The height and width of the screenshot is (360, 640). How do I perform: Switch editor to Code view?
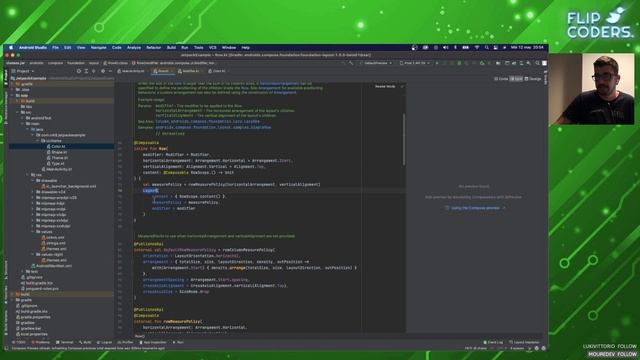click(x=501, y=79)
